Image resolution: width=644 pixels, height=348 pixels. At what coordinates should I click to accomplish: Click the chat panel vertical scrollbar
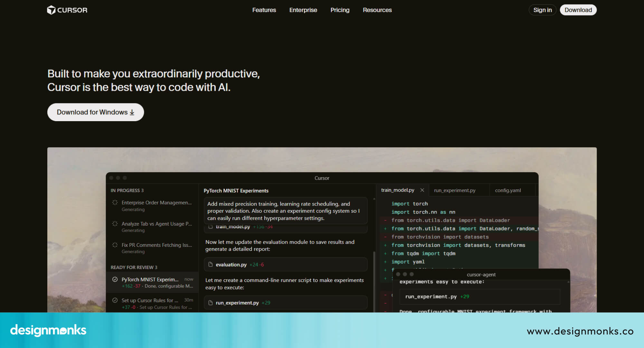tap(374, 280)
